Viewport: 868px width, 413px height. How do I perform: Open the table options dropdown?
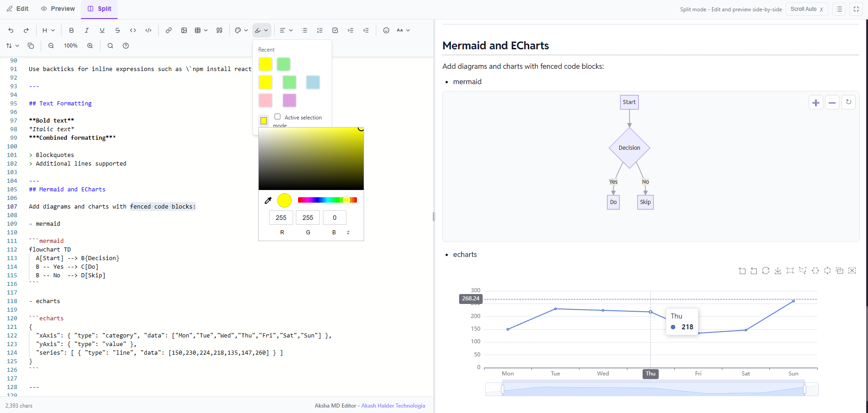tap(201, 30)
